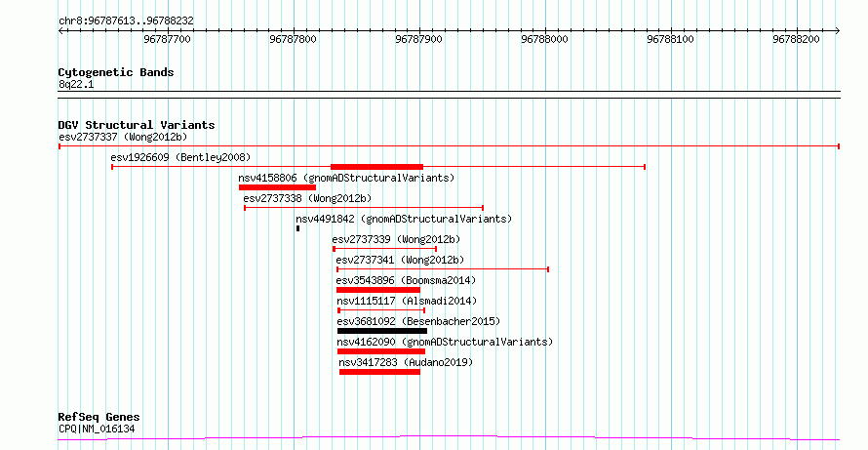Click the RefSeq Genes track title
868x450 pixels.
pyautogui.click(x=99, y=417)
